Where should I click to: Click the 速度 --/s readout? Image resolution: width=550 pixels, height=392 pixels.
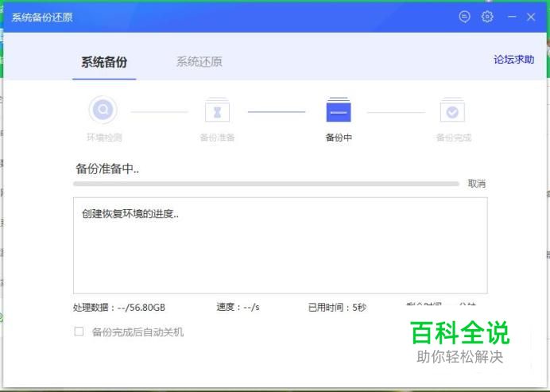238,308
